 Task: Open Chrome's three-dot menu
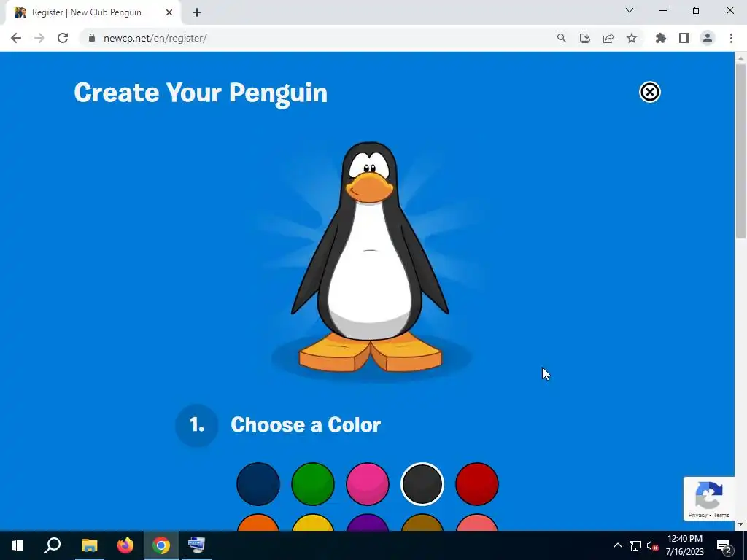(731, 38)
